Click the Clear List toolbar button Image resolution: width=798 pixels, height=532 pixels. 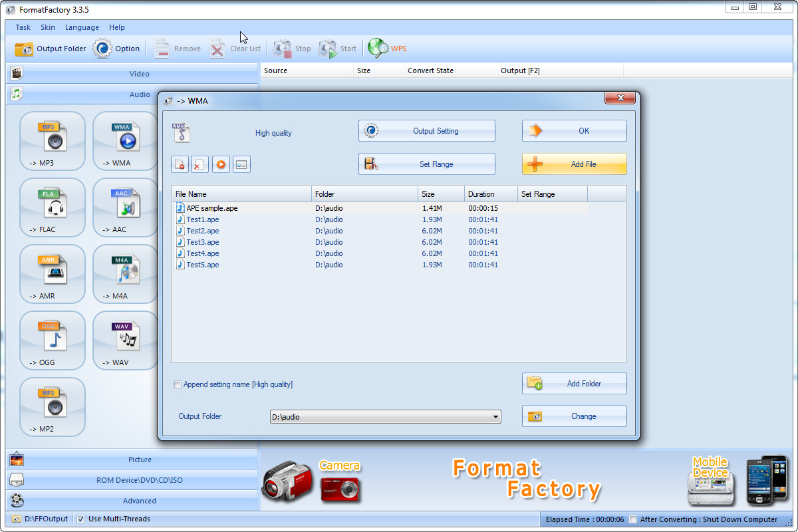click(x=235, y=49)
